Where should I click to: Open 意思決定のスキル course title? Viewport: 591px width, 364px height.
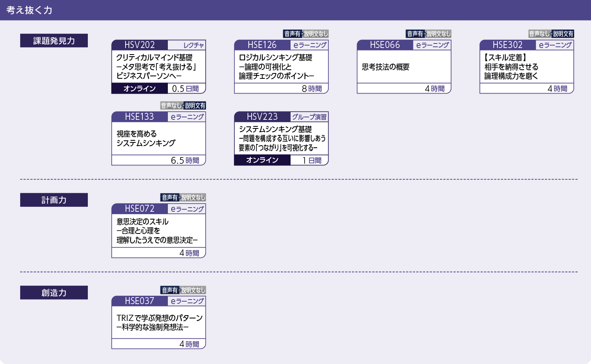(x=142, y=222)
